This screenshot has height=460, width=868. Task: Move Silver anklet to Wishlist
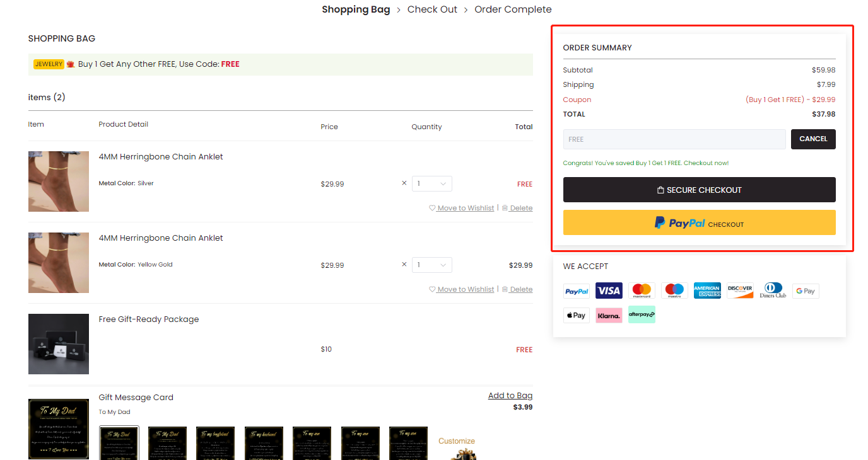[462, 209]
